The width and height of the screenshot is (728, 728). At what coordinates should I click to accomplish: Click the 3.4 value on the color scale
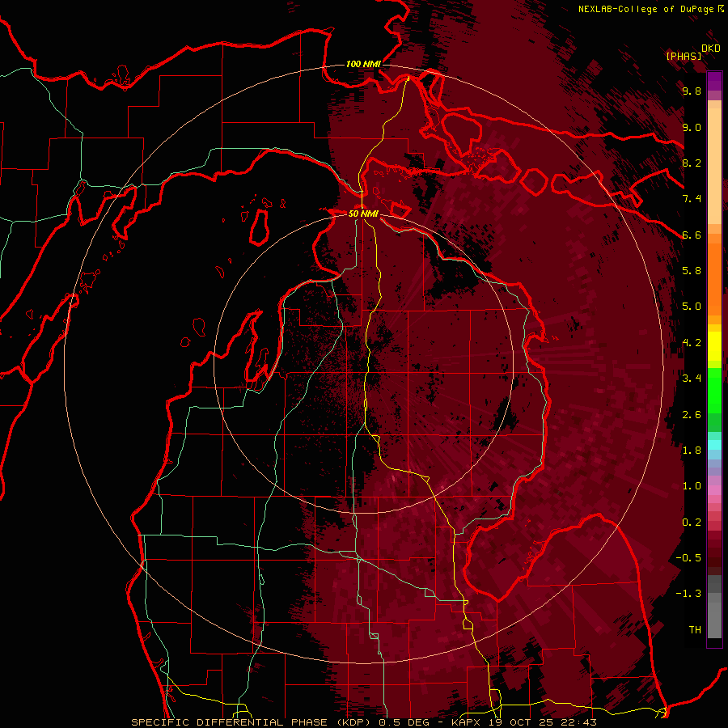pos(692,379)
